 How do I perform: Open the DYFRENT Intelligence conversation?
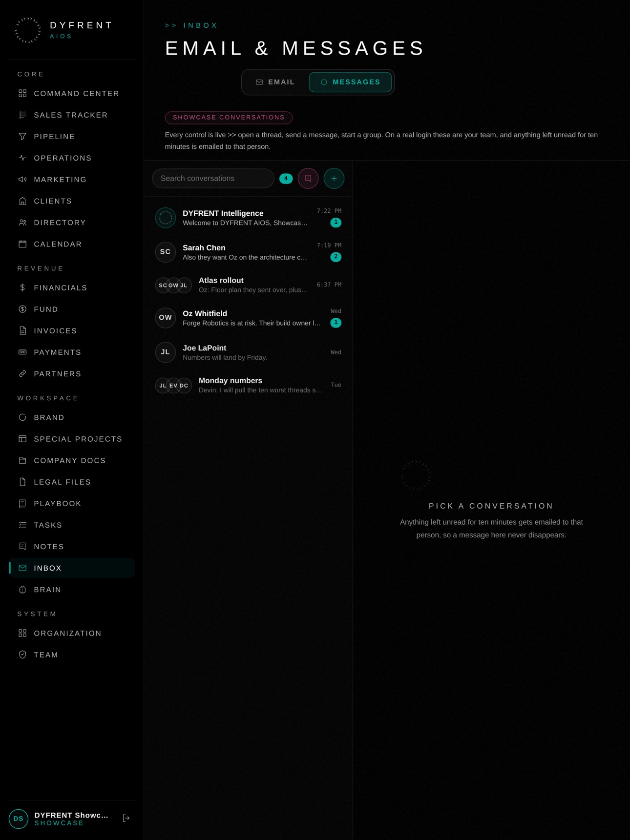pyautogui.click(x=248, y=218)
